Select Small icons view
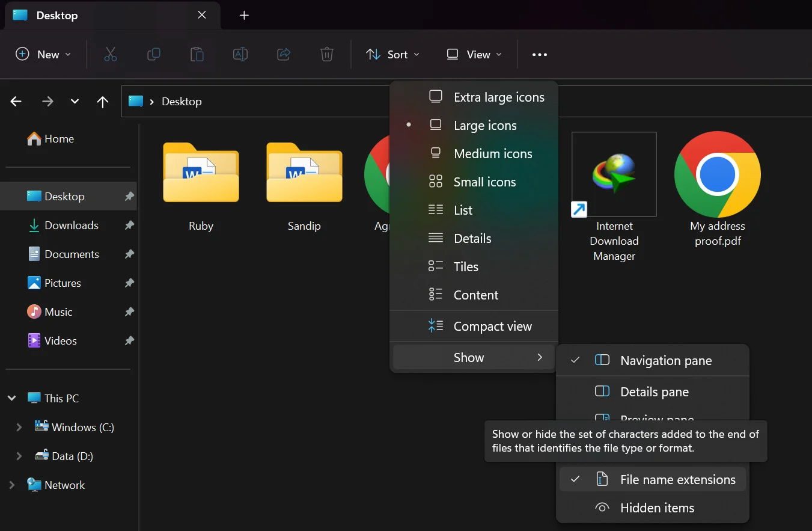The height and width of the screenshot is (531, 812). point(474,182)
